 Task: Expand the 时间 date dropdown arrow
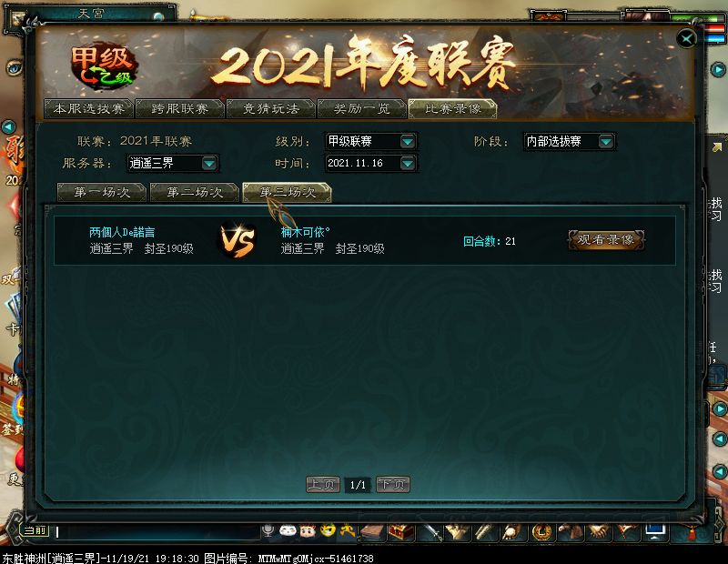407,164
